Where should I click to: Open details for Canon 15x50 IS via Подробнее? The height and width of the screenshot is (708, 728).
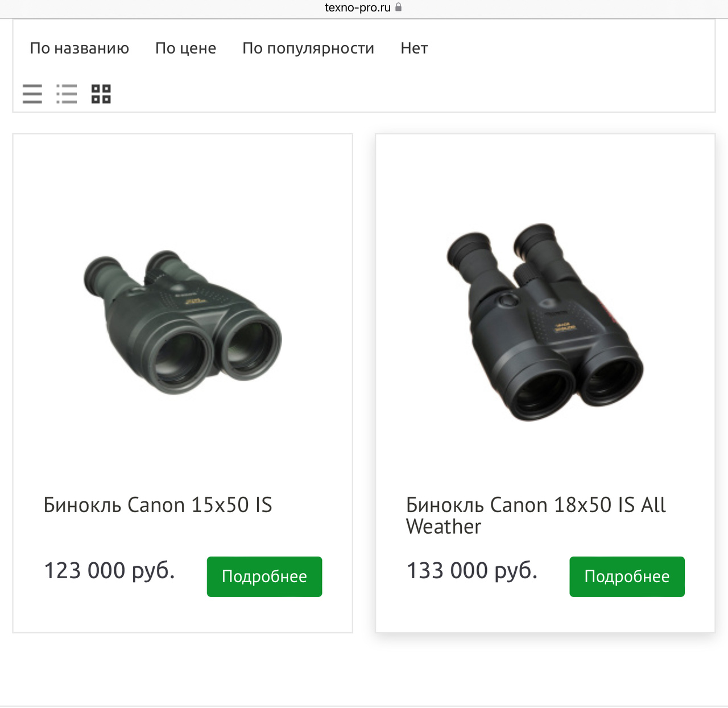264,577
